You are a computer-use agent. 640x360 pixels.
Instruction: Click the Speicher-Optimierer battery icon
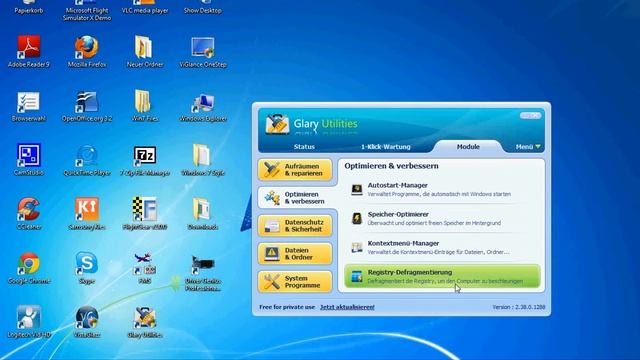point(357,218)
